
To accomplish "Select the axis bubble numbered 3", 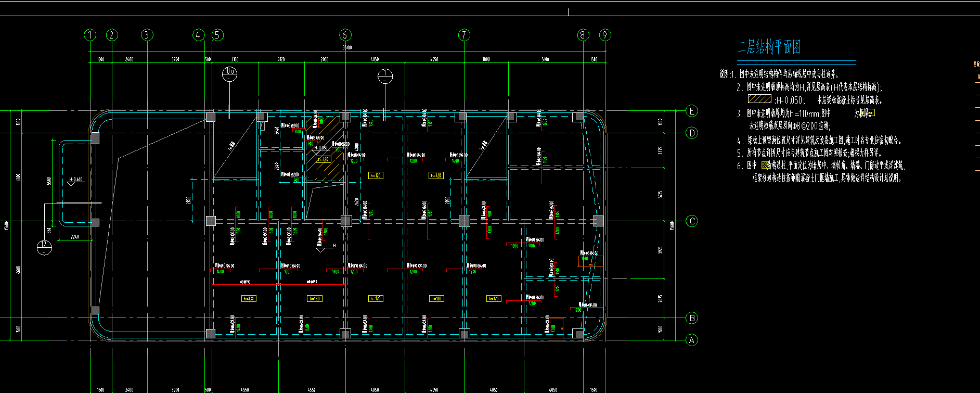I will pos(147,35).
